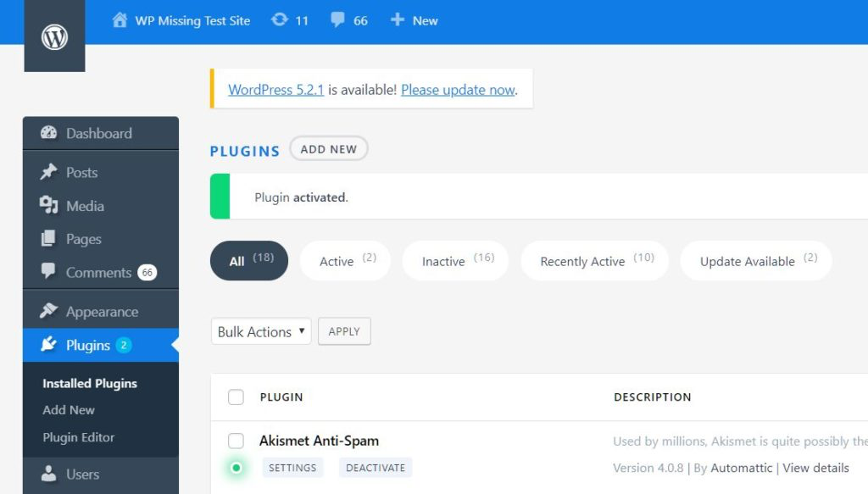868x494 pixels.
Task: Click the home icon beside the site name
Action: tap(120, 19)
